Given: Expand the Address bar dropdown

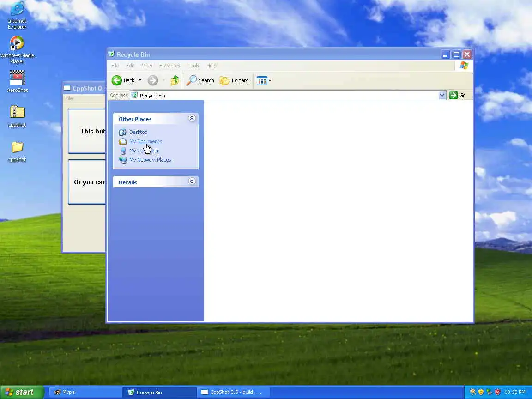Looking at the screenshot, I should pos(442,95).
